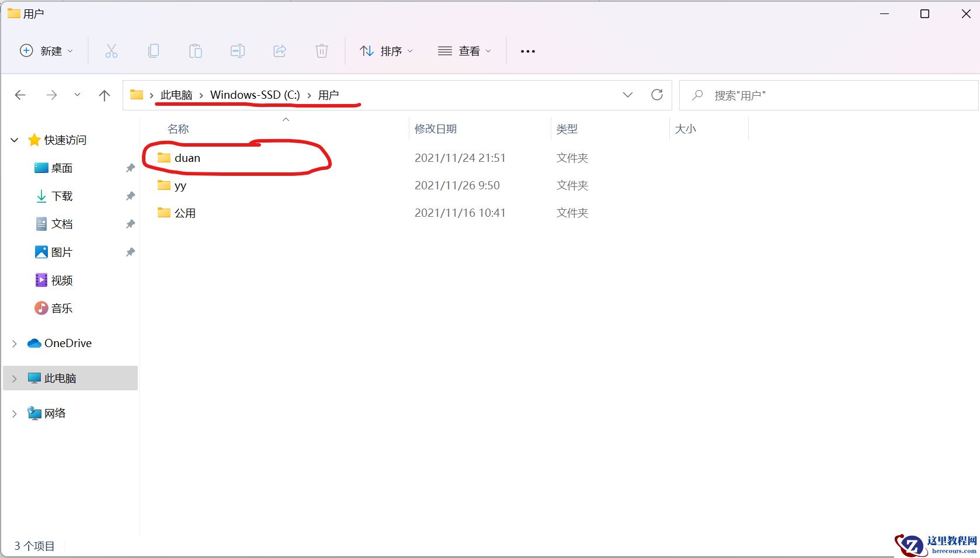Cut the selected item using scissors icon
Screen dimensions: 980x558
coord(112,51)
